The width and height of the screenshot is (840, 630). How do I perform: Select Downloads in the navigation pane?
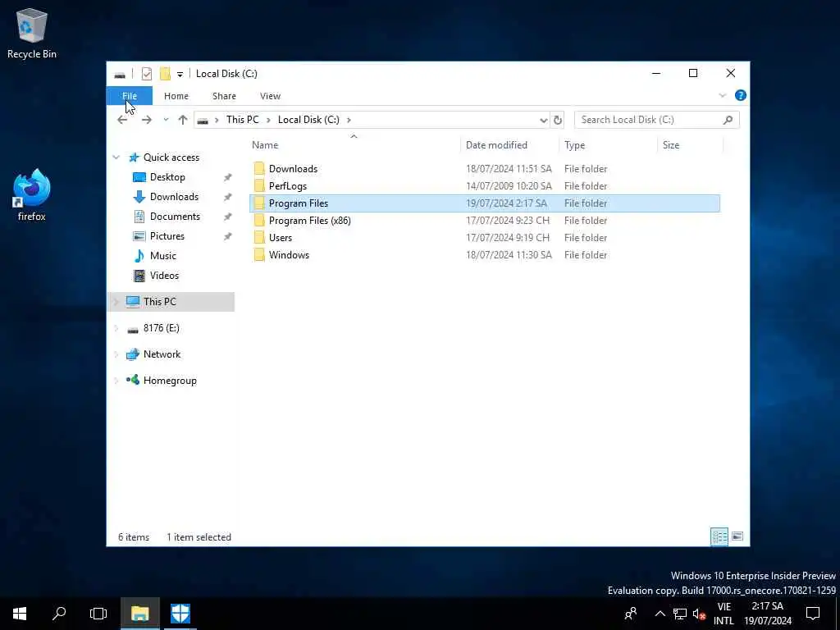(174, 197)
